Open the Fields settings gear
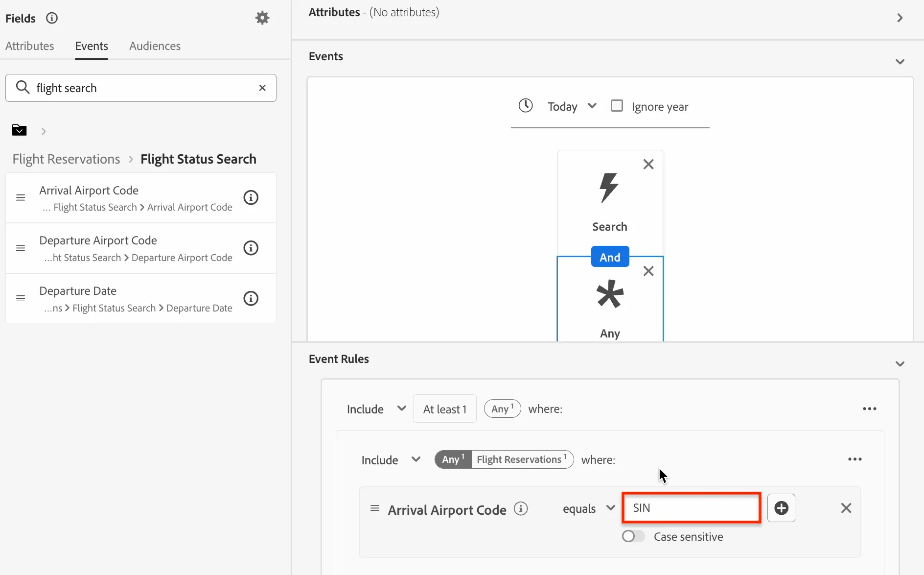 pyautogui.click(x=262, y=18)
